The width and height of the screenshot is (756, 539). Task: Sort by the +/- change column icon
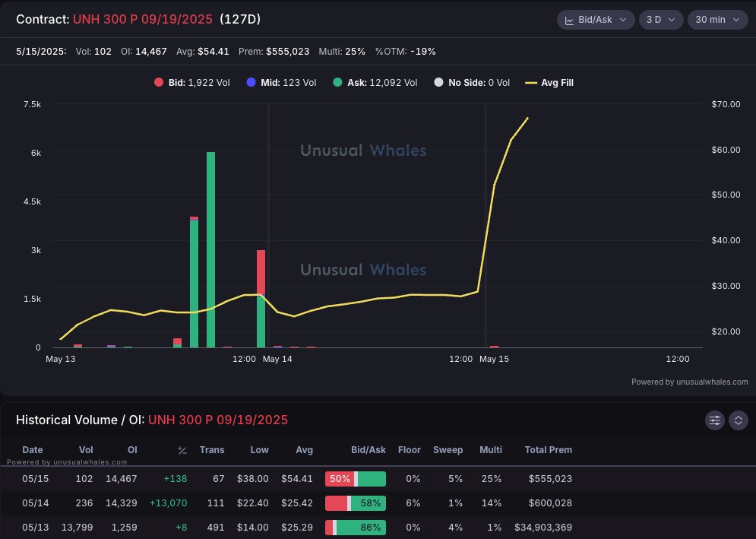tap(182, 450)
